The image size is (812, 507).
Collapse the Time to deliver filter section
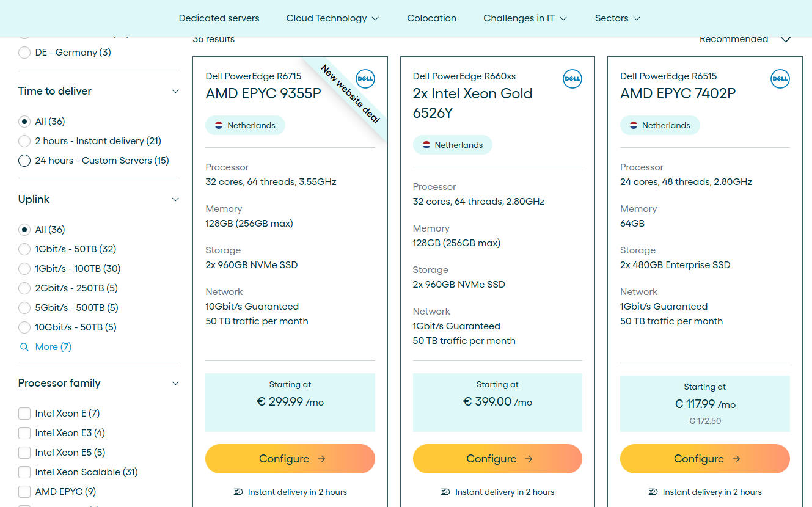pos(175,92)
